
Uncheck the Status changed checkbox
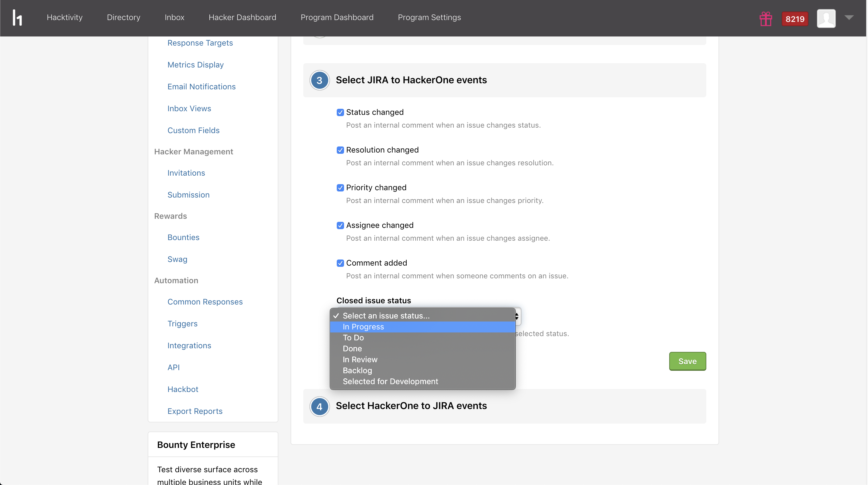click(340, 112)
